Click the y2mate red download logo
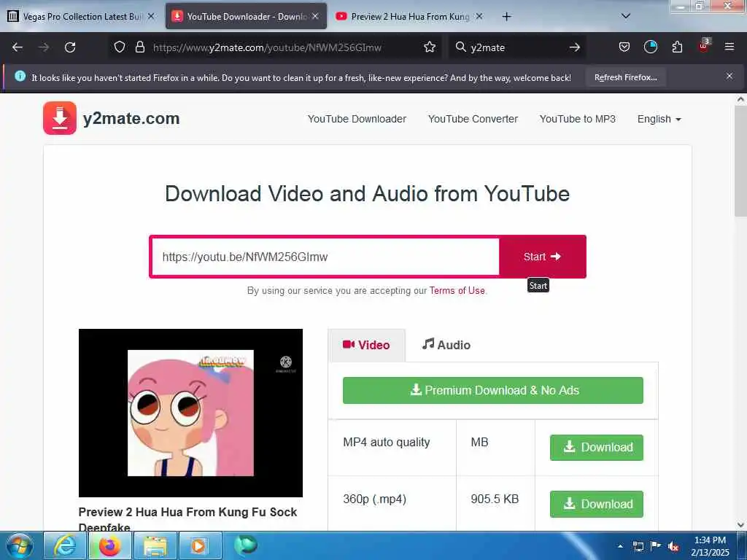 point(60,118)
